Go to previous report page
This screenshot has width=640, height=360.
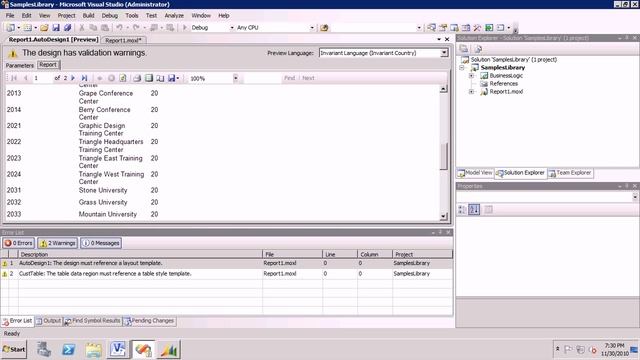coord(25,78)
